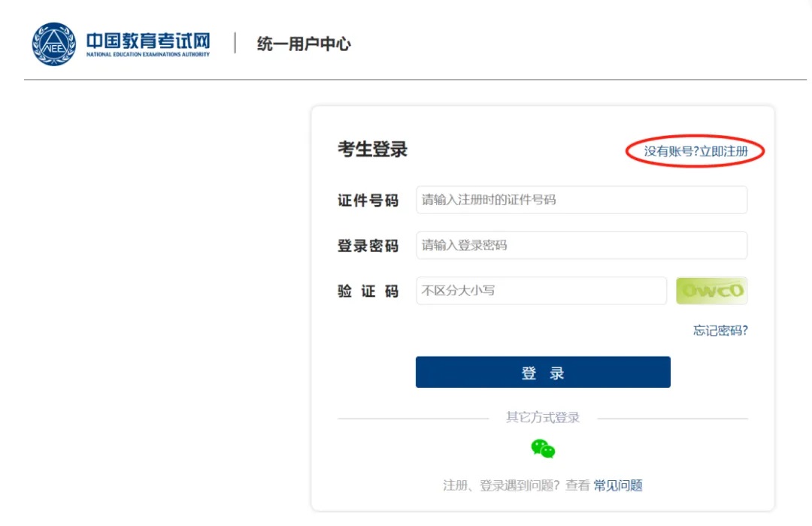Open the 忘记密码? forgot password link
Image resolution: width=812 pixels, height=526 pixels.
tap(720, 331)
